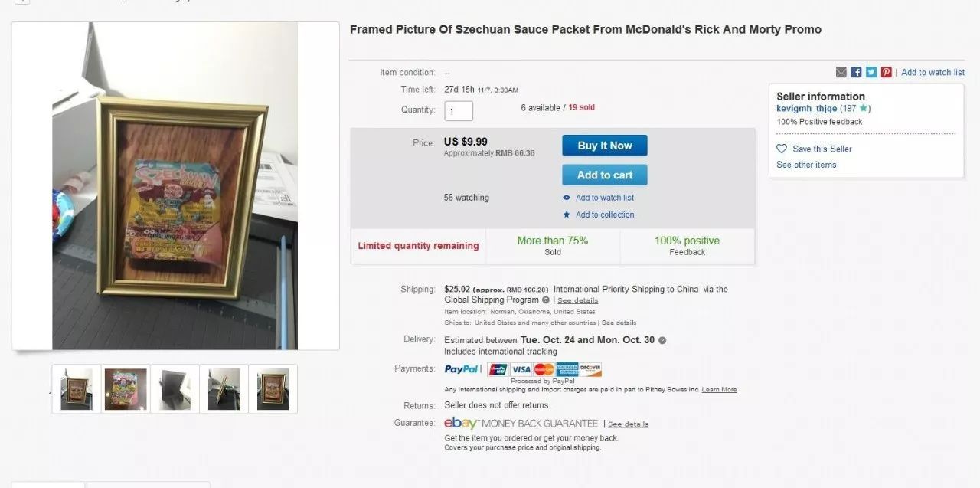Image resolution: width=980 pixels, height=488 pixels.
Task: Share this item on Twitter
Action: point(871,72)
